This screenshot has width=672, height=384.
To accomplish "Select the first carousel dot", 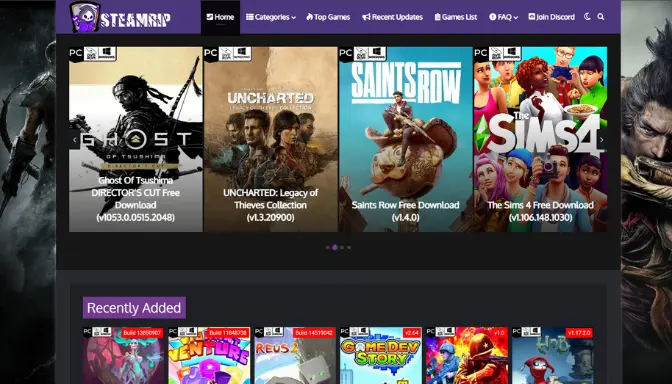I will coord(328,247).
